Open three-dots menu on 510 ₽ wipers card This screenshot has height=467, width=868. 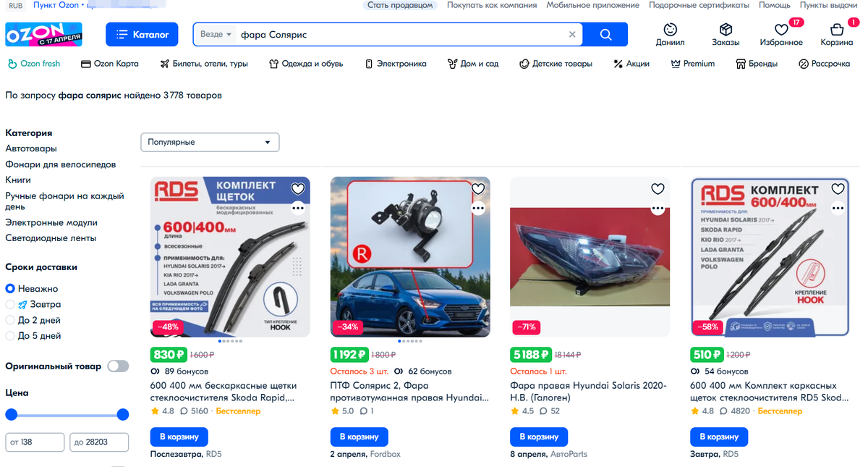(838, 208)
